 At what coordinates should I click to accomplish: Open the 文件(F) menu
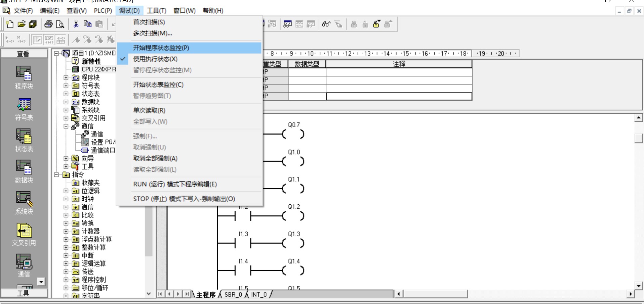click(23, 11)
